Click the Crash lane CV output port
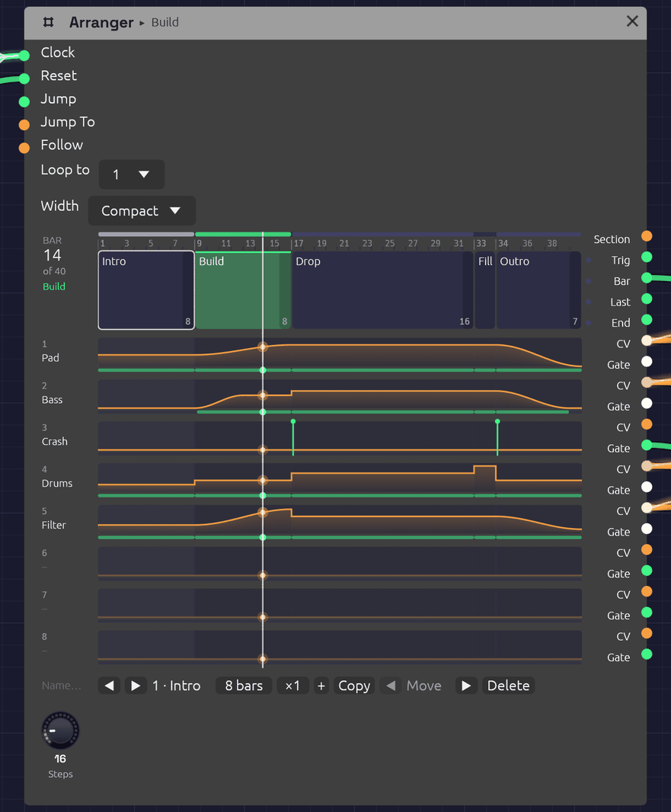This screenshot has width=671, height=812. [x=647, y=424]
